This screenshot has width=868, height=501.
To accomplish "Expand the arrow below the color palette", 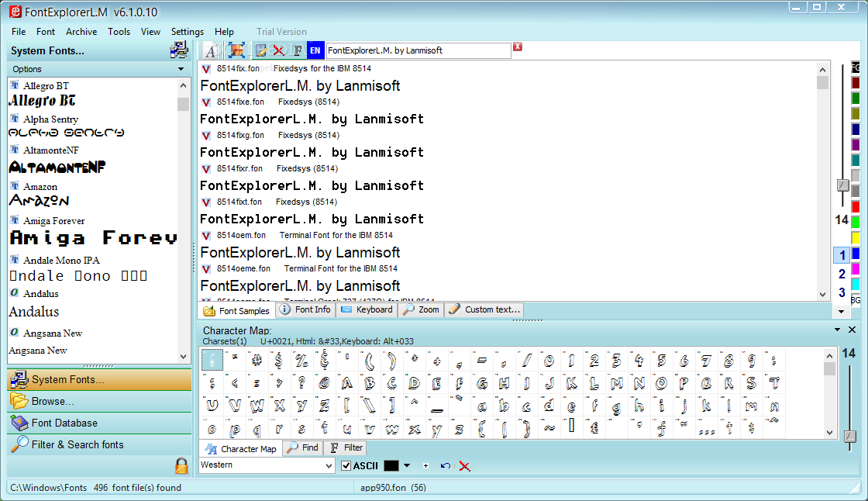I will [841, 312].
